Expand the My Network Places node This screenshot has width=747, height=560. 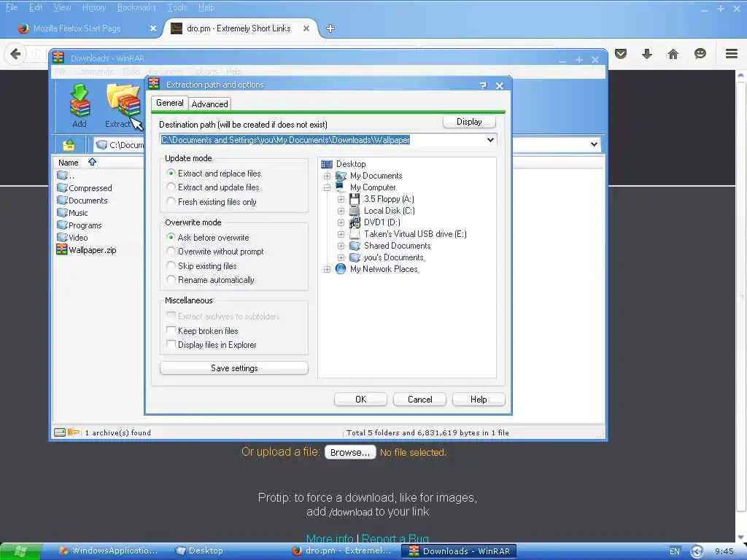[327, 269]
